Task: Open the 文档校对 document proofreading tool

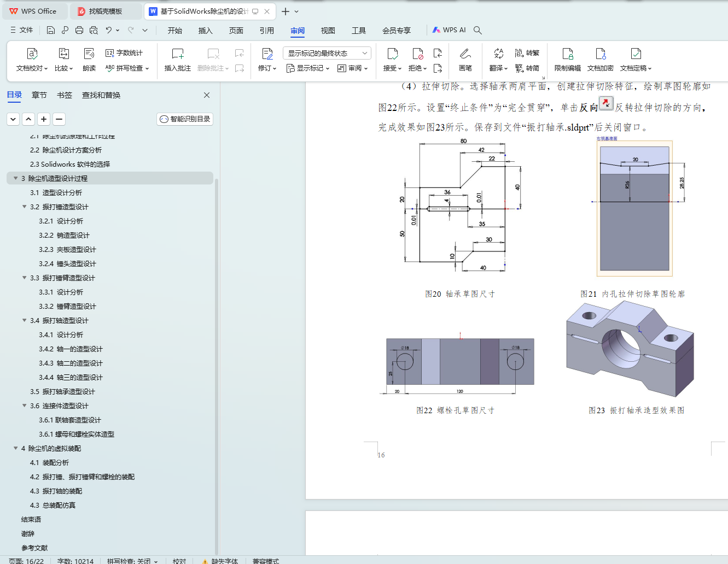Action: tap(32, 60)
